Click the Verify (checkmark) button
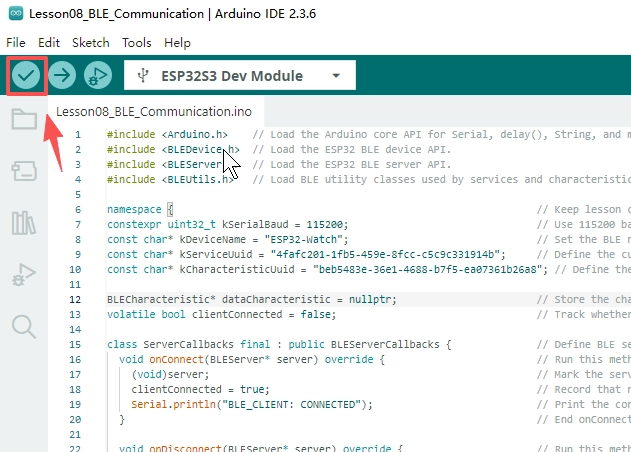The width and height of the screenshot is (631, 452). (26, 75)
